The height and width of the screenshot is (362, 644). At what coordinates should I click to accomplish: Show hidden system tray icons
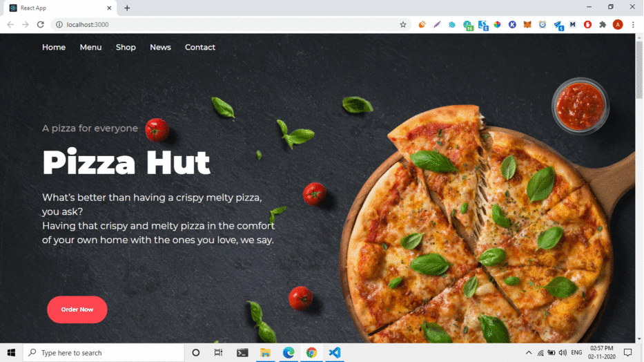[x=529, y=352]
